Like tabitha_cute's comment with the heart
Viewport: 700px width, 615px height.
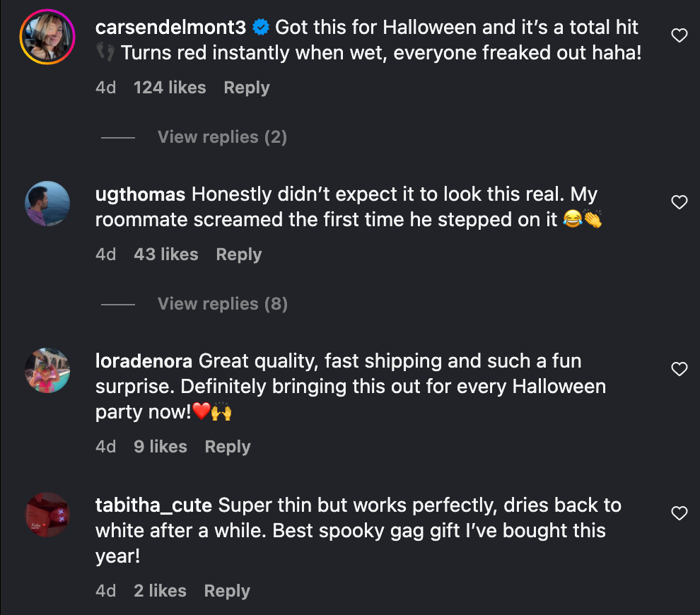[679, 514]
